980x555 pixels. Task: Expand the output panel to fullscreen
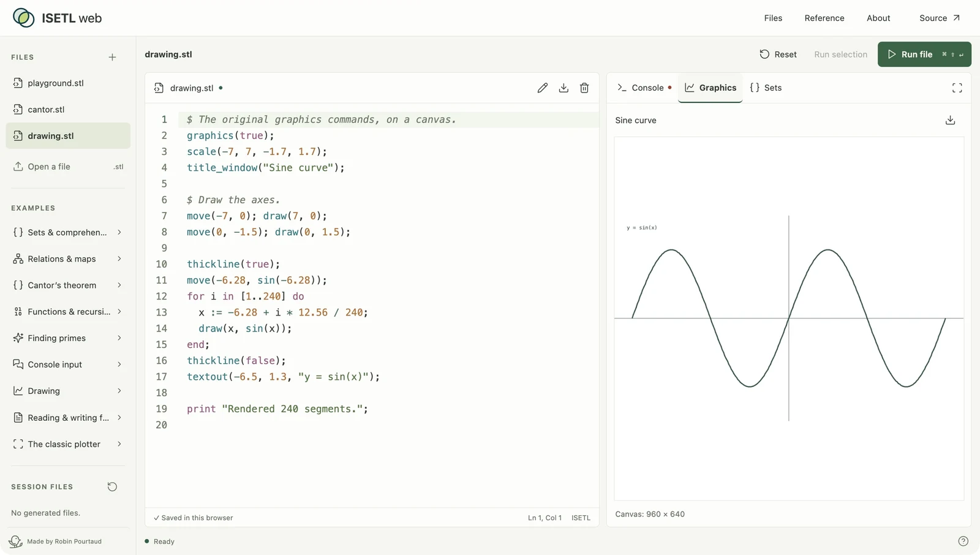pos(957,88)
